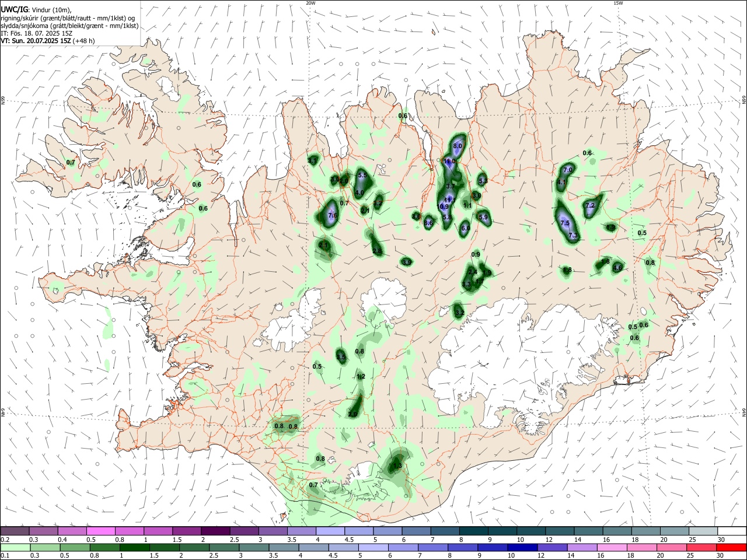Select white swatch ending the upper scale
This screenshot has height=560, width=747.
[731, 531]
